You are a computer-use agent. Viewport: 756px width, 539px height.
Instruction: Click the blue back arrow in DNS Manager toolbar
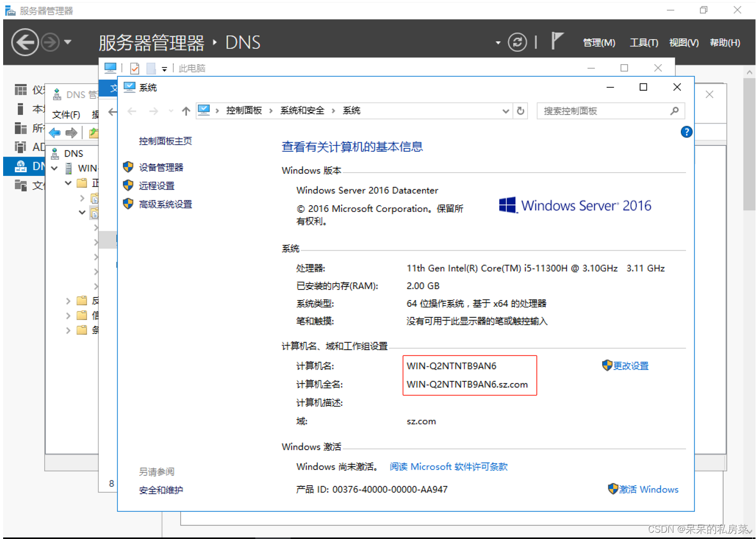pos(55,133)
